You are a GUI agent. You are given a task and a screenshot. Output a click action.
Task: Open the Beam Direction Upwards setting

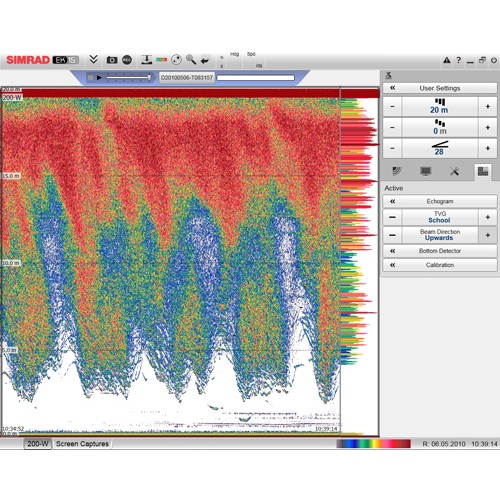440,235
